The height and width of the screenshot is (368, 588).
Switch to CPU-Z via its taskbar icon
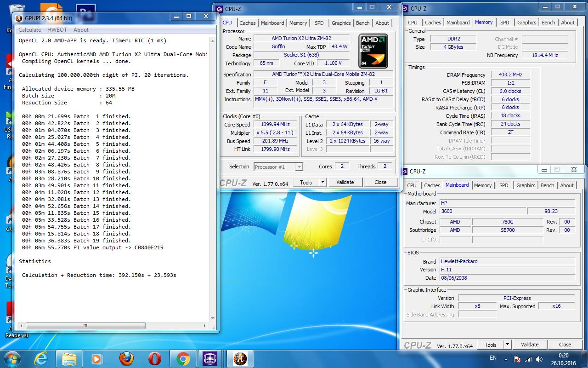[x=211, y=358]
